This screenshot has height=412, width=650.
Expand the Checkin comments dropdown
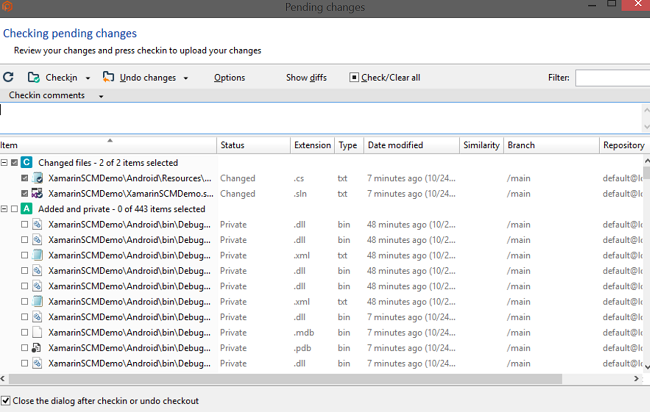[x=101, y=96]
